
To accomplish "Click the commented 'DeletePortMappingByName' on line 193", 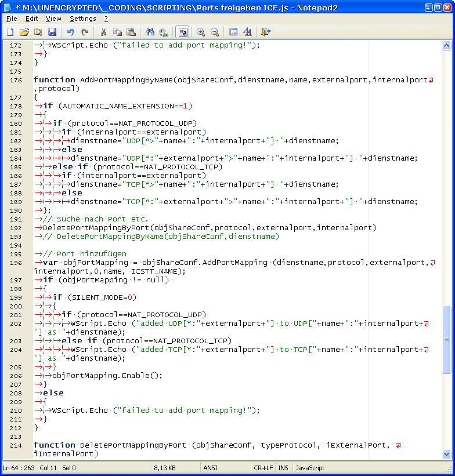I will (110, 237).
